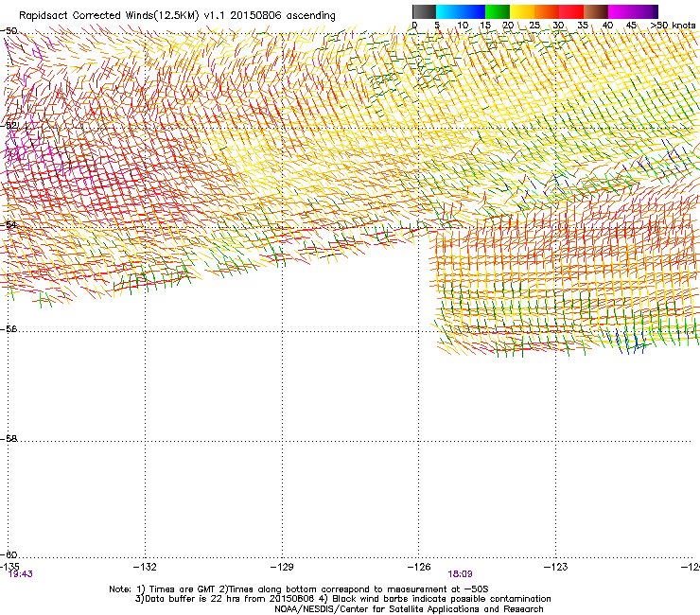Click the cyan-blue 5-15 knots legend swatch

(461, 11)
